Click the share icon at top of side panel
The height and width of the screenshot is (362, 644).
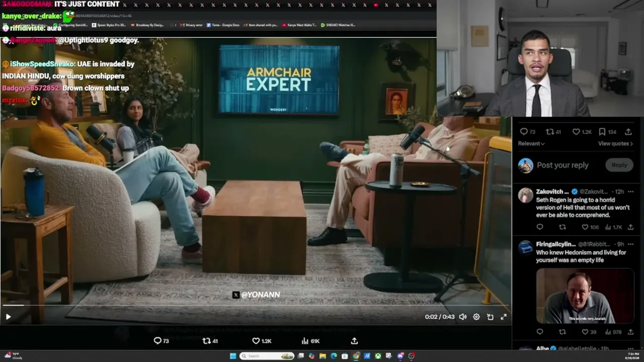[x=628, y=132]
